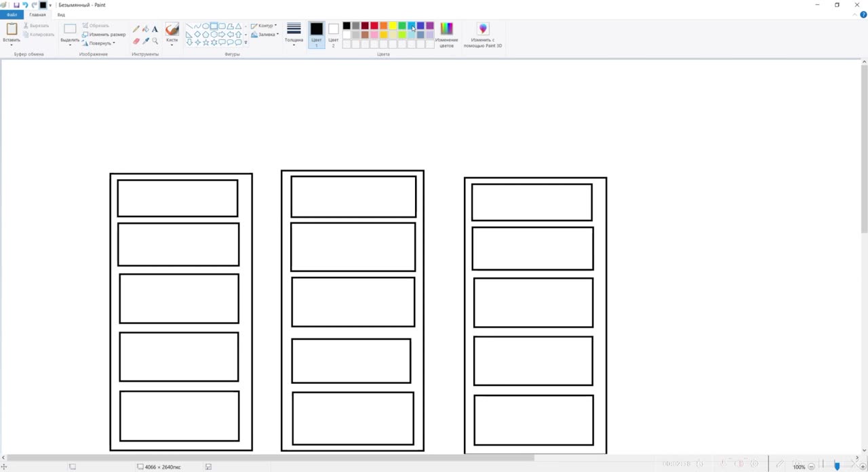868x472 pixels.
Task: Pick the Eraser tool
Action: (136, 41)
